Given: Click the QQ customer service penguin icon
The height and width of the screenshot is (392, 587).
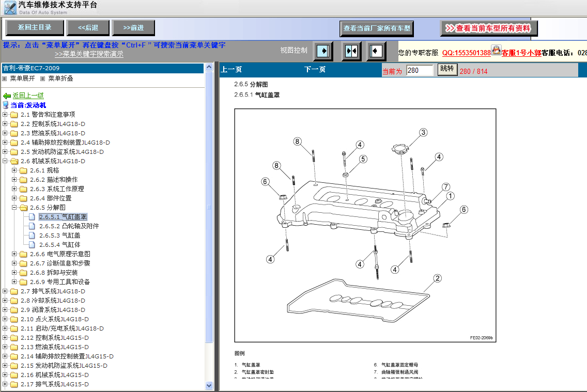Looking at the screenshot, I should [497, 50].
